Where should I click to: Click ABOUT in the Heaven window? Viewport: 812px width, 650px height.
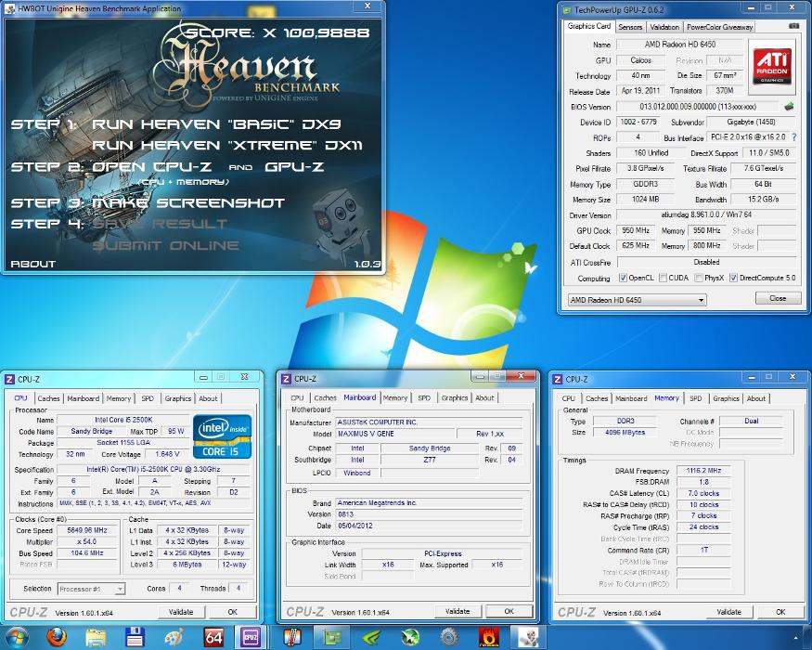32,264
